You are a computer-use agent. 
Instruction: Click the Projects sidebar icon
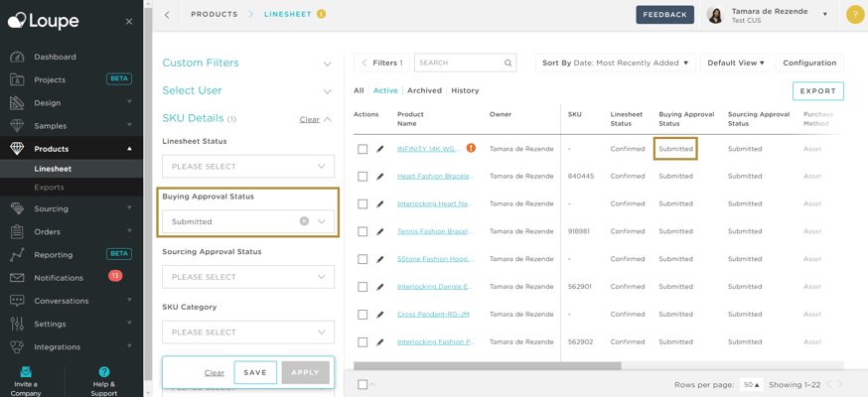tap(17, 79)
